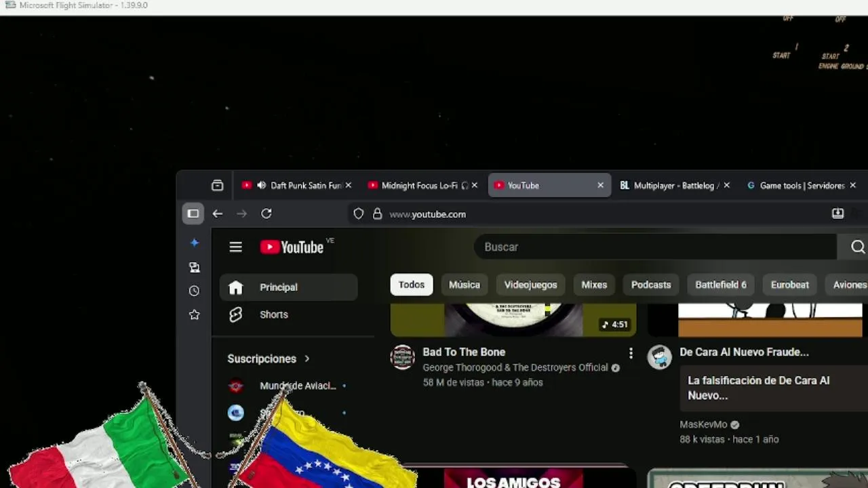Viewport: 868px width, 488px height.
Task: Click the YouTube logo
Action: coord(292,247)
